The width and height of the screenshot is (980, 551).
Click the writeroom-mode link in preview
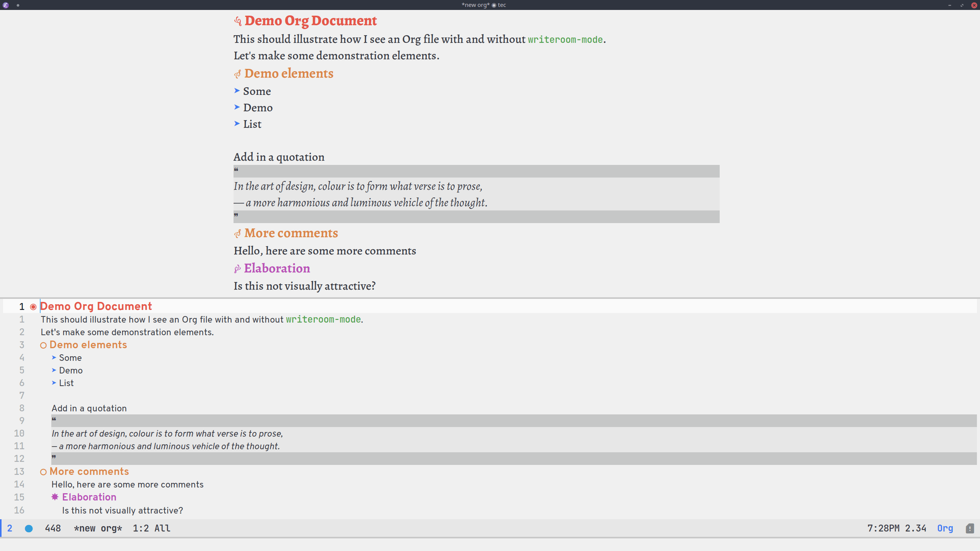point(565,39)
